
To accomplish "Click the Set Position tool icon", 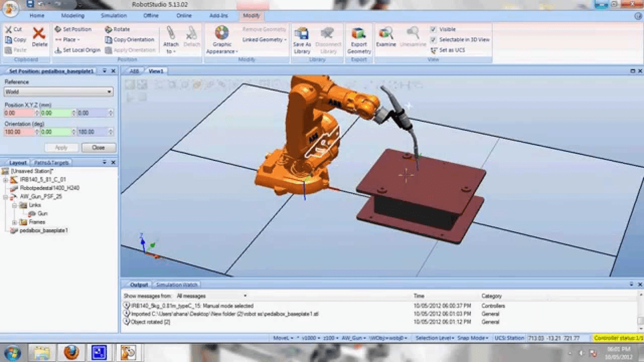I will [58, 29].
